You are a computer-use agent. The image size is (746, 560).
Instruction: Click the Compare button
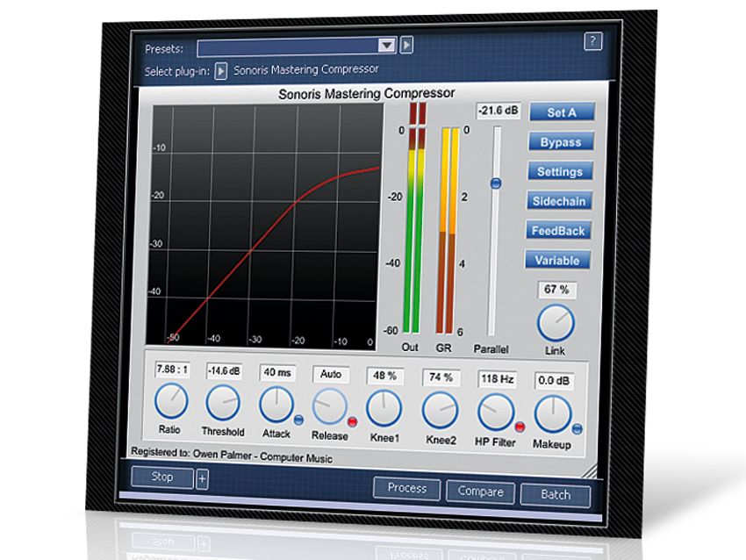[480, 492]
